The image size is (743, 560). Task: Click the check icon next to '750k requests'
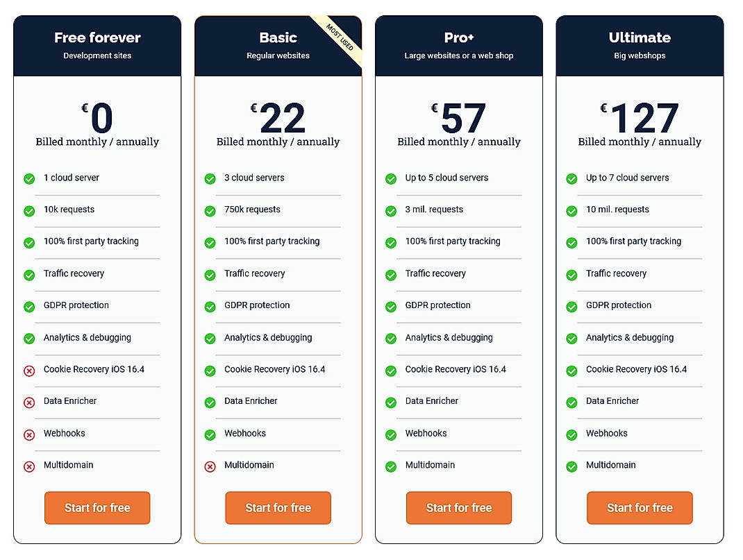click(210, 210)
